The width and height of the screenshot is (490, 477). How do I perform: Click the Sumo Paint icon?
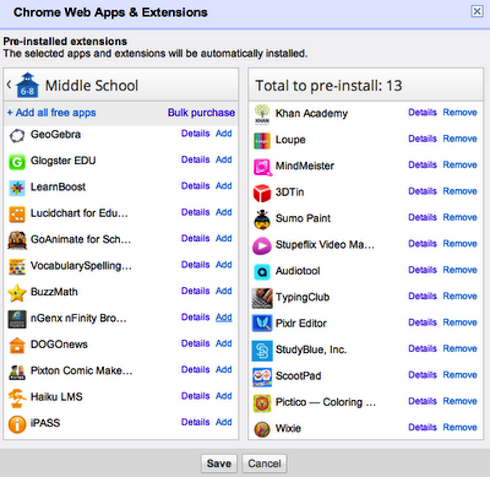coord(262,219)
